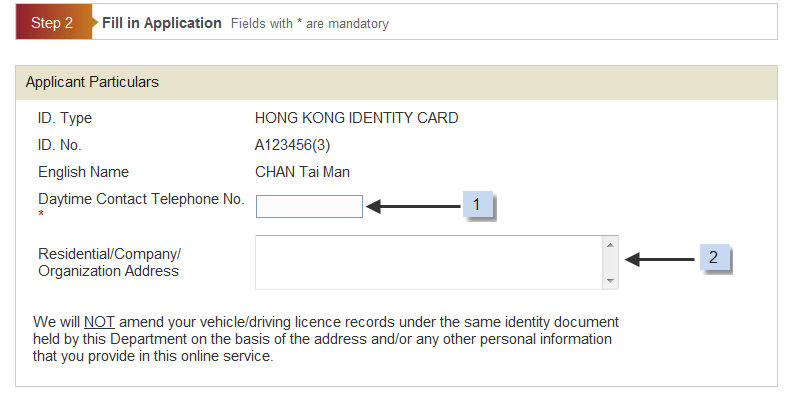Click the red mandatory asterisk under telephone label
This screenshot has height=396, width=789.
(x=41, y=214)
